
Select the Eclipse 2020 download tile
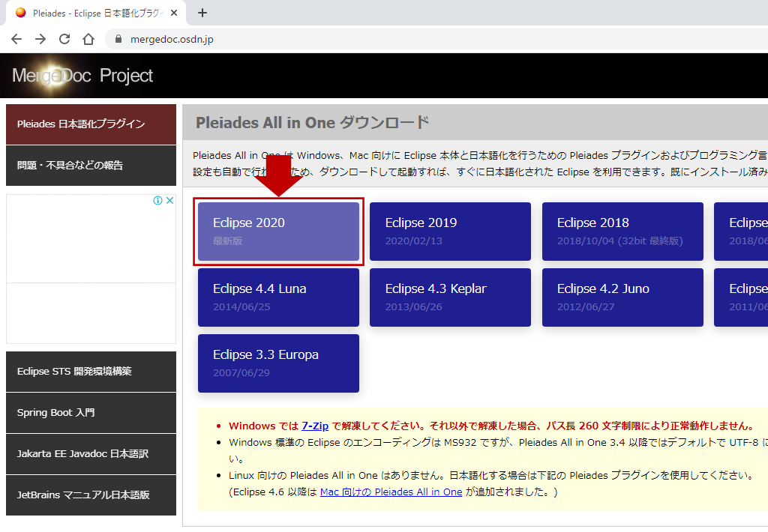pos(278,232)
